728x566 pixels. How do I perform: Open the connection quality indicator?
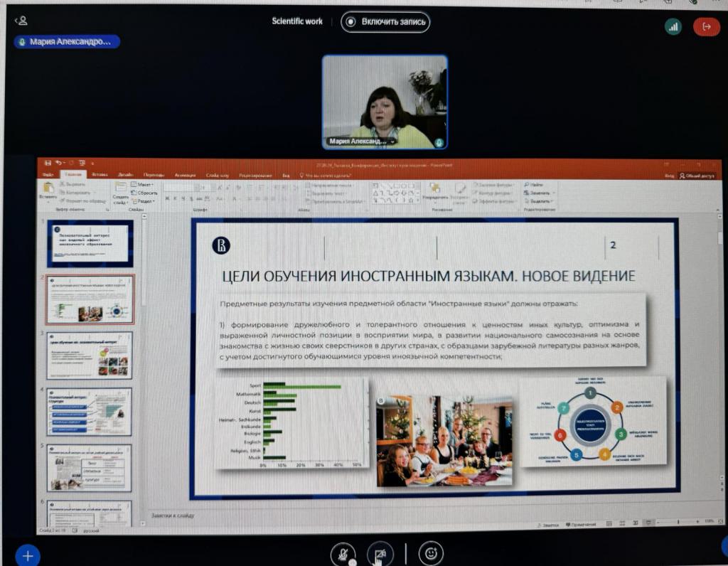tap(673, 26)
